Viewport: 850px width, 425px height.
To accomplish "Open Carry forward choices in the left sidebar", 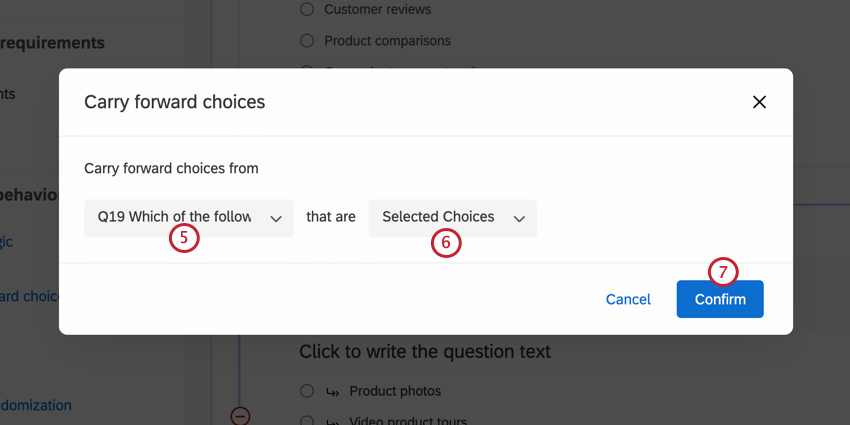I will point(30,296).
